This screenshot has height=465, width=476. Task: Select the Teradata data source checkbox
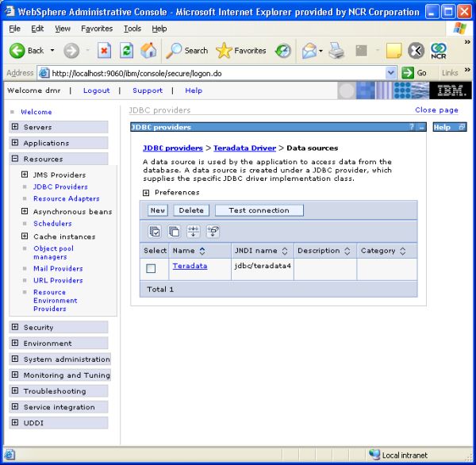pyautogui.click(x=151, y=268)
